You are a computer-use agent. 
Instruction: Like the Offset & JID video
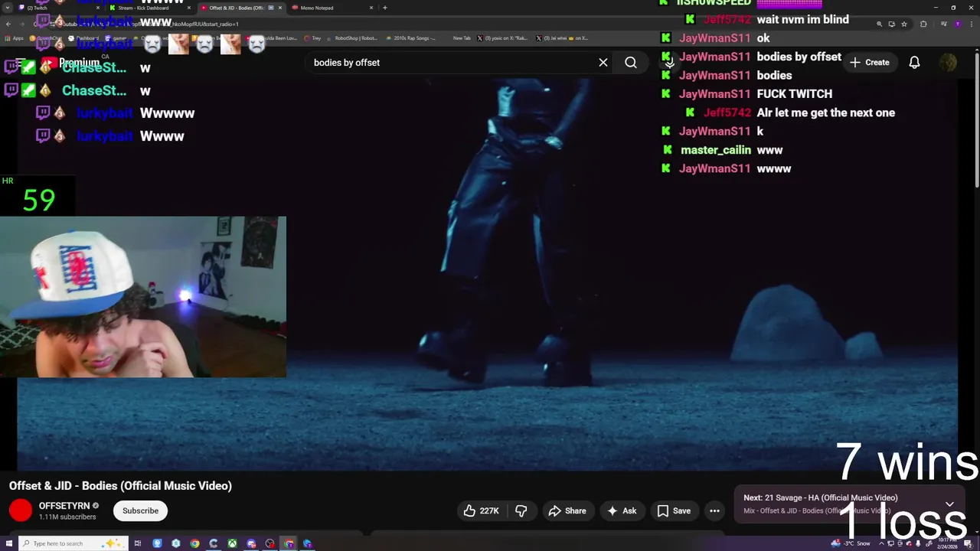point(481,511)
